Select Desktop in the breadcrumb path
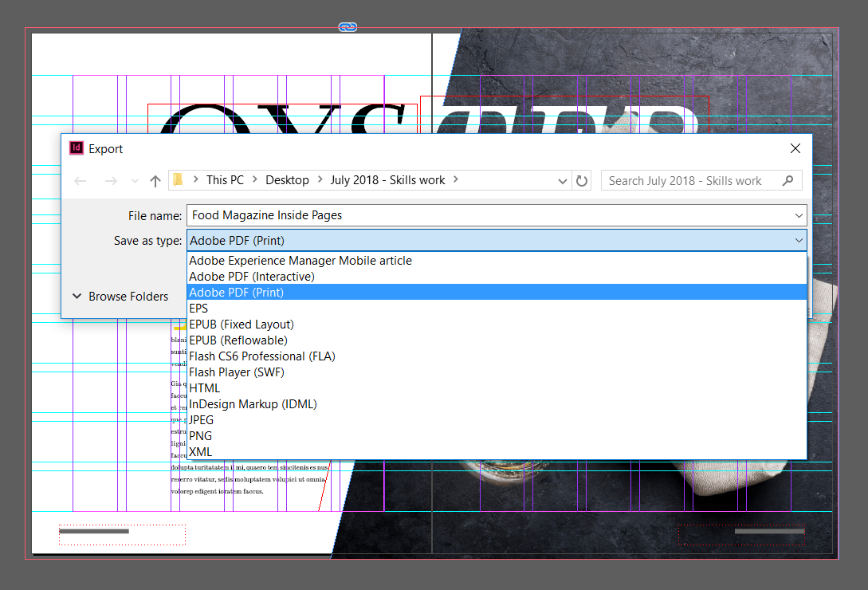This screenshot has height=590, width=868. coord(287,180)
